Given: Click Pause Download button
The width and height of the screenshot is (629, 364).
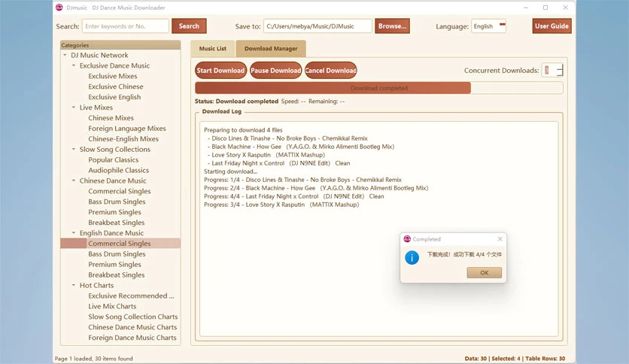Looking at the screenshot, I should [x=275, y=70].
